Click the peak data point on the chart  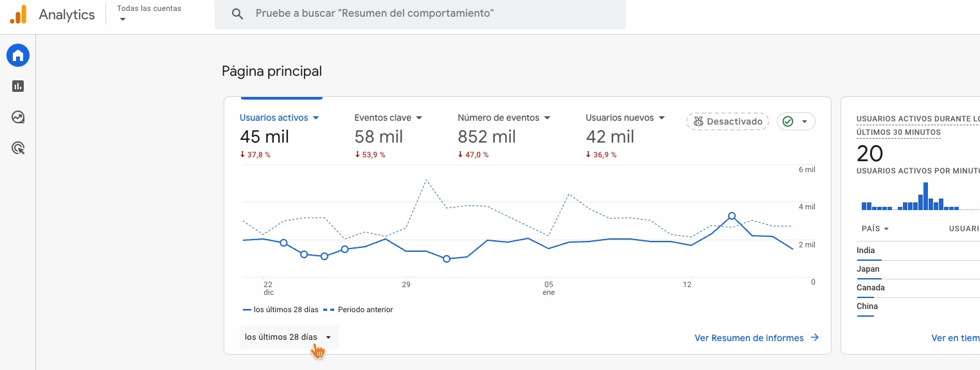point(731,216)
